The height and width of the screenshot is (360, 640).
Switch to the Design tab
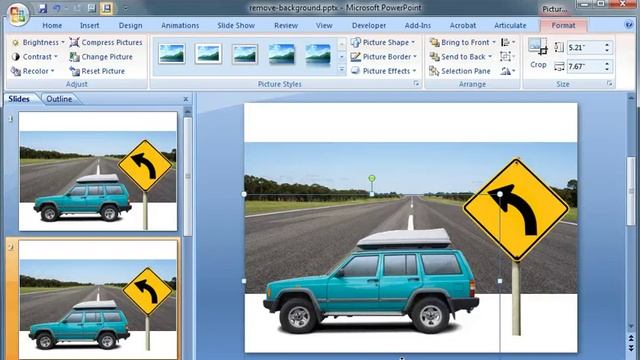click(x=130, y=25)
